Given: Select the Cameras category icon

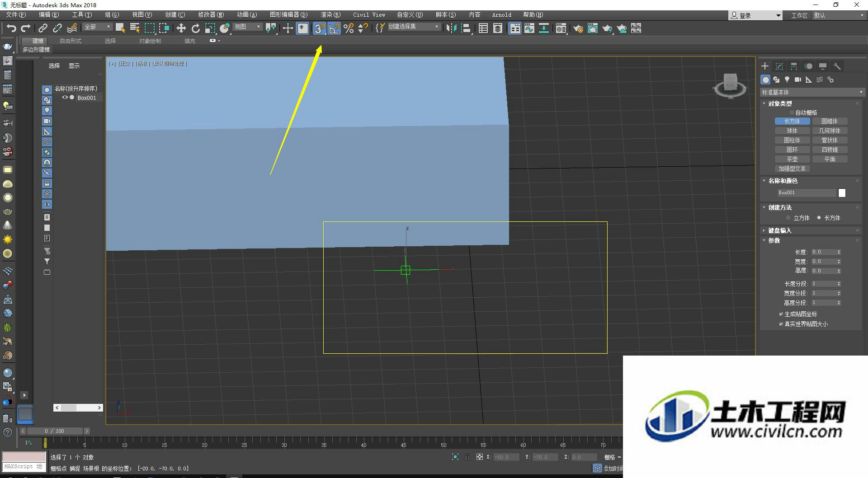Looking at the screenshot, I should 798,80.
